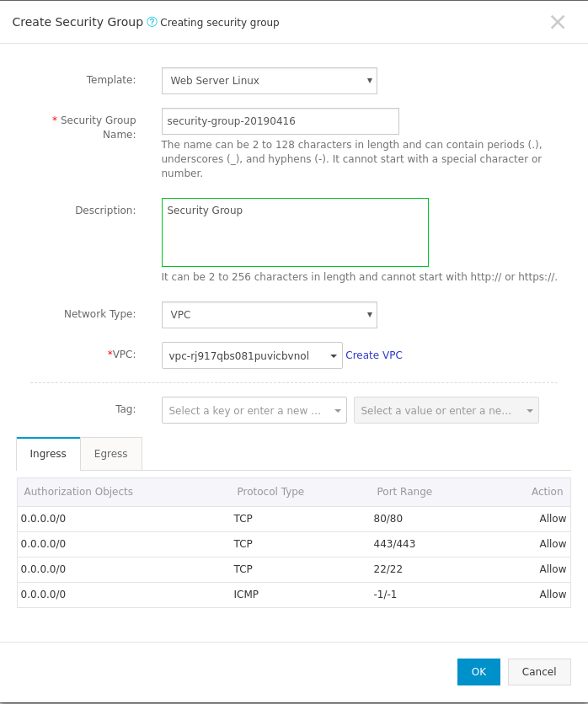Select the TCP rule with port range 80/80
The image size is (588, 704).
pos(294,518)
